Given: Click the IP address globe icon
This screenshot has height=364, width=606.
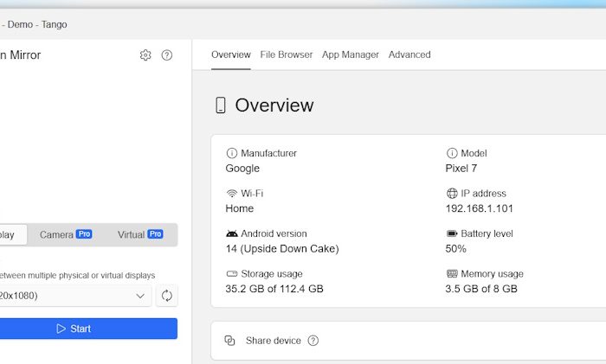Looking at the screenshot, I should tap(451, 194).
